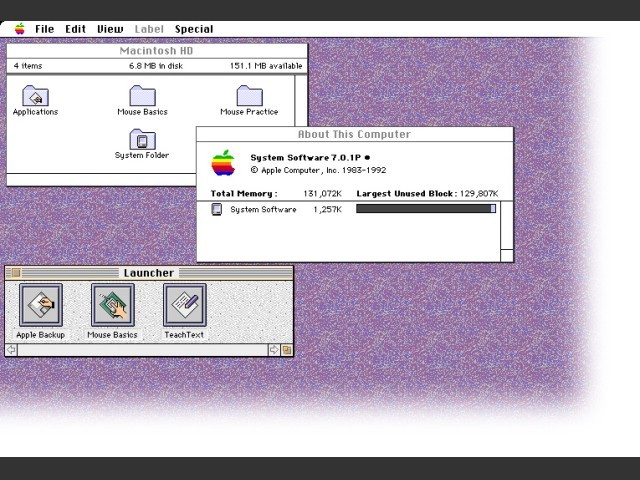
Task: Select the Mouse Practice folder
Action: 249,97
